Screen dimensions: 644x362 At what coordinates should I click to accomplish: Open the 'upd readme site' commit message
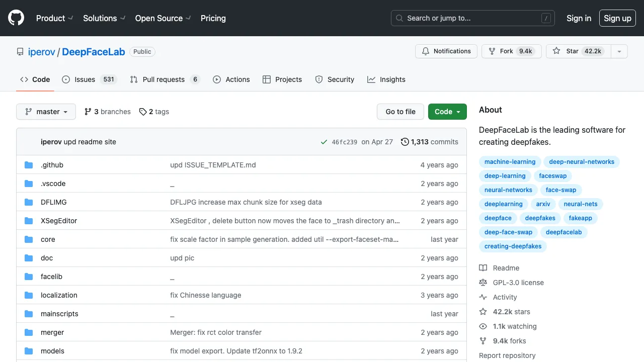[90, 142]
